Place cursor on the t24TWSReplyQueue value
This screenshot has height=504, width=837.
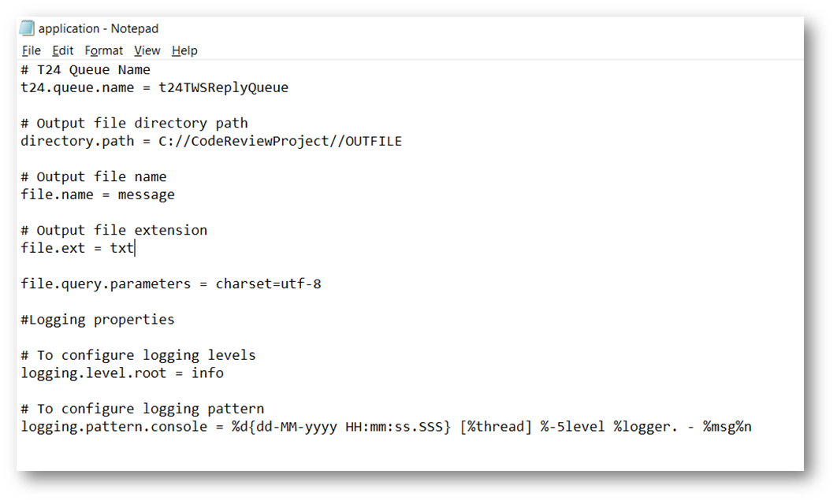pyautogui.click(x=224, y=87)
